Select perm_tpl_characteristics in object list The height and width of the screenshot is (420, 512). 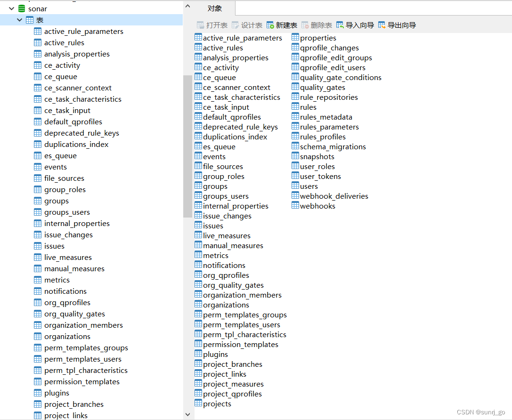click(244, 335)
